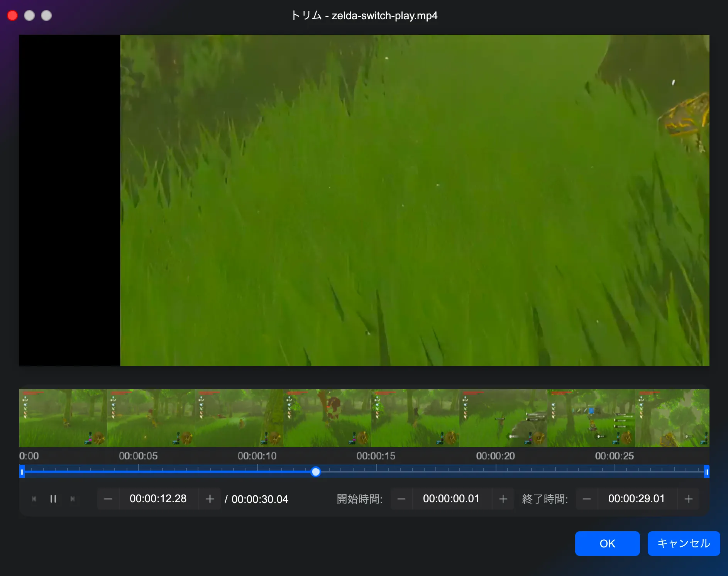Screen dimensions: 728x576
Task: Increase the start time (開始時間)
Action: (503, 499)
